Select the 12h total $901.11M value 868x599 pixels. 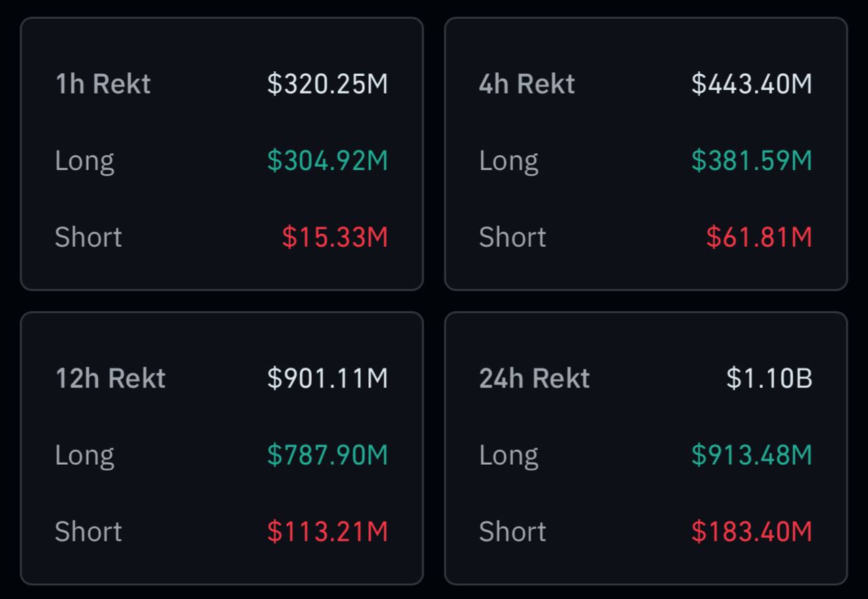click(328, 378)
